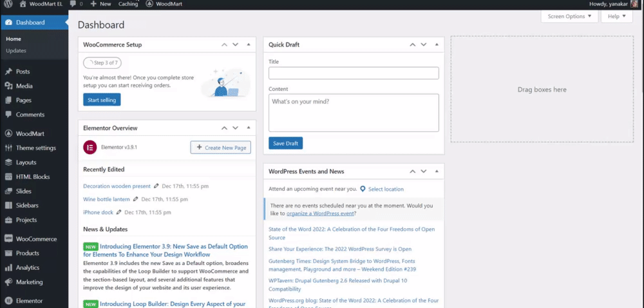Screen dimensions: 644x308
Task: Open the Home submenu item
Action: click(x=14, y=39)
